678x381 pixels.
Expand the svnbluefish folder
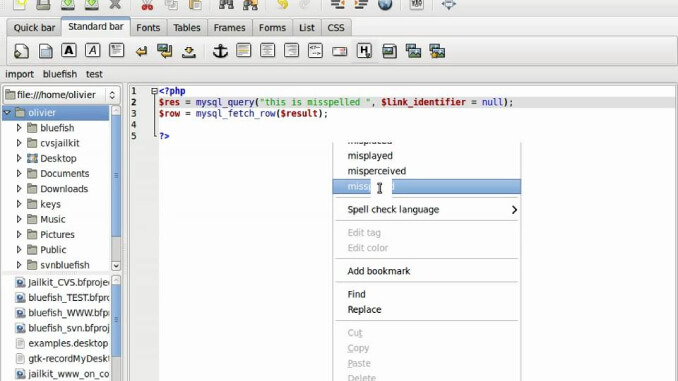pyautogui.click(x=19, y=265)
